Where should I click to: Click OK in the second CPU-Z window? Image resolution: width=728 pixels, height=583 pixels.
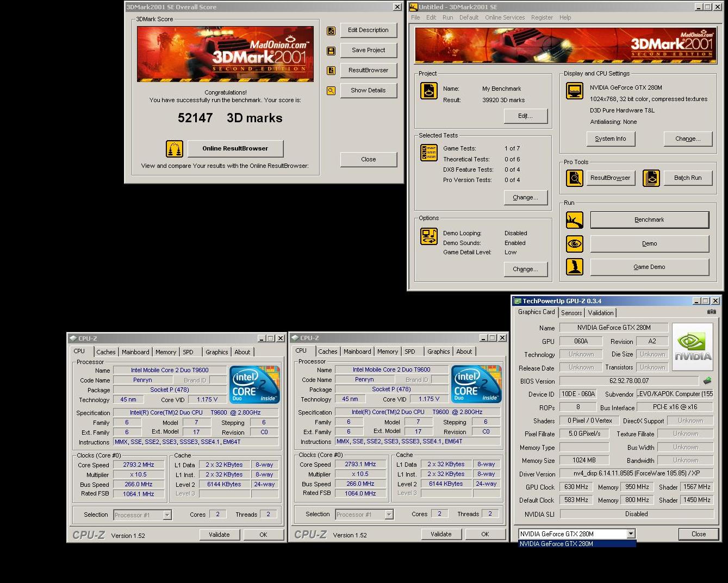[x=485, y=534]
